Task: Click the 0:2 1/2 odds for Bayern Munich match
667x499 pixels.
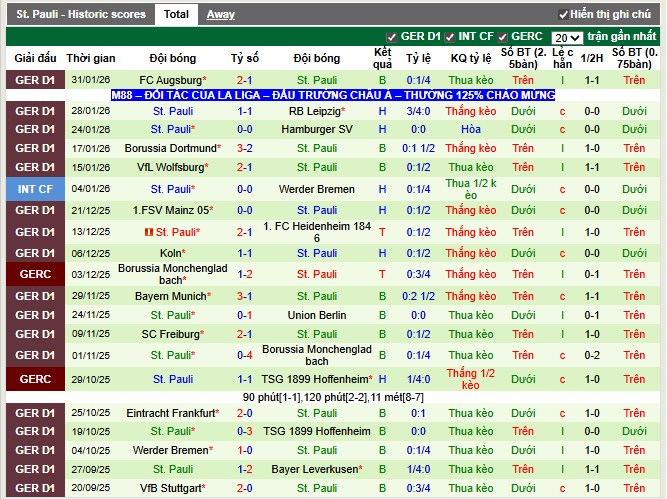Action: 418,296
